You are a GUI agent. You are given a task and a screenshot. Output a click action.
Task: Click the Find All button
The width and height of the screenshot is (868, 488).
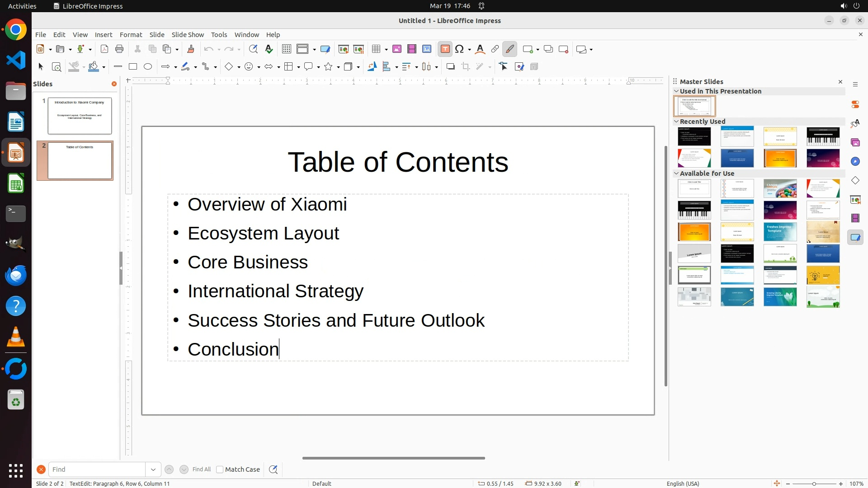201,469
